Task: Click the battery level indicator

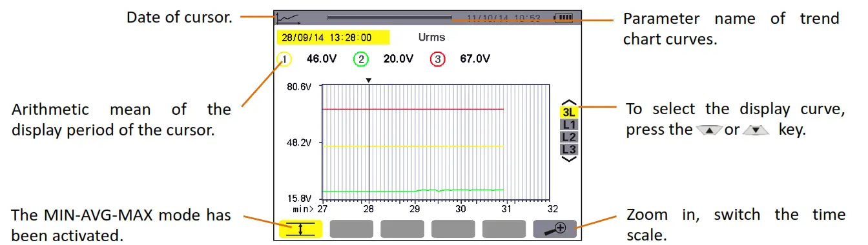Action: (563, 17)
